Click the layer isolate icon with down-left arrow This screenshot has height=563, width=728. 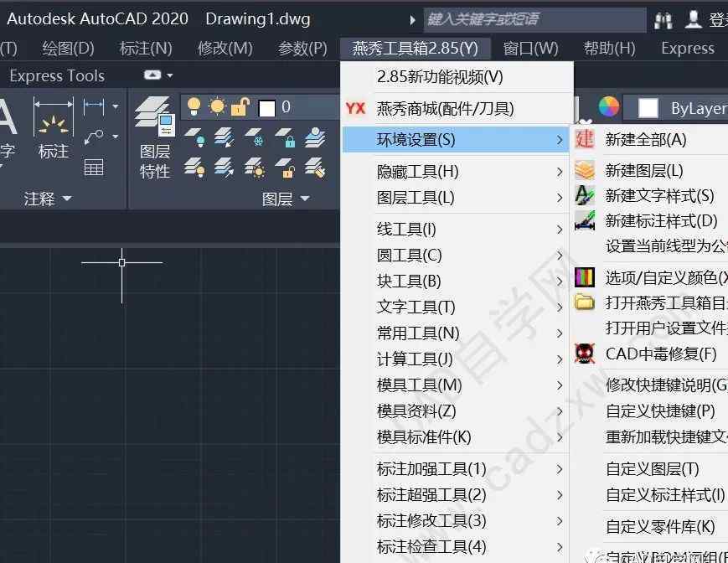[x=225, y=137]
